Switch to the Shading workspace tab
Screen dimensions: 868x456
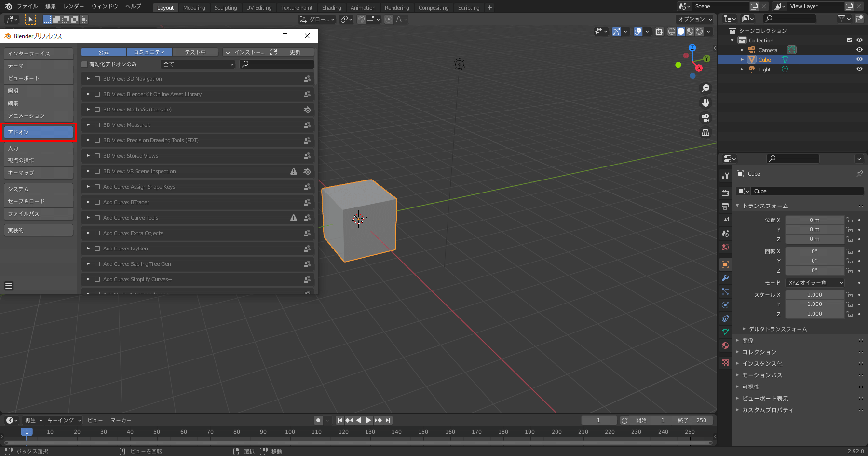tap(331, 8)
